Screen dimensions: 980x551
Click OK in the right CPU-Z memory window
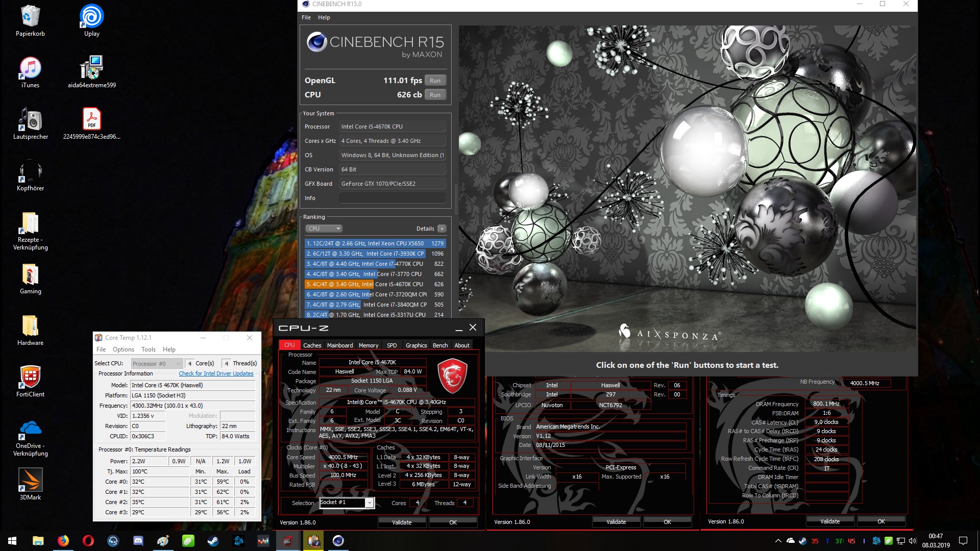click(881, 521)
